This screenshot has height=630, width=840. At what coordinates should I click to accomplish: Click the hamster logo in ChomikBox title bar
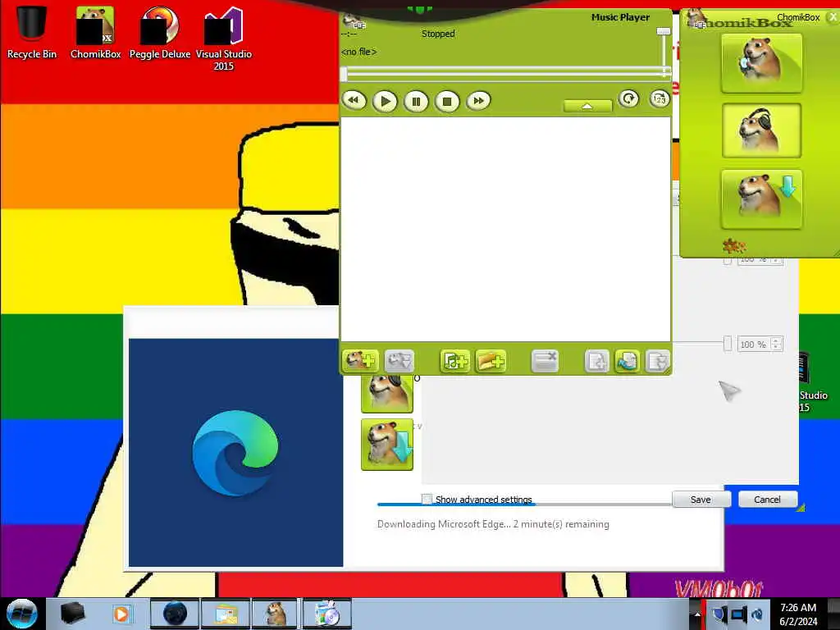click(696, 19)
